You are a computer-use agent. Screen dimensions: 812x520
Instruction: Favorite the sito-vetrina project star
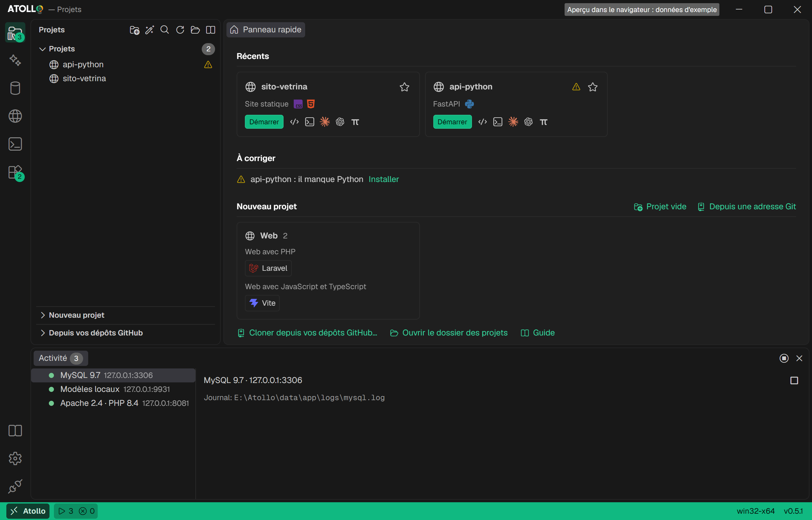pyautogui.click(x=404, y=87)
